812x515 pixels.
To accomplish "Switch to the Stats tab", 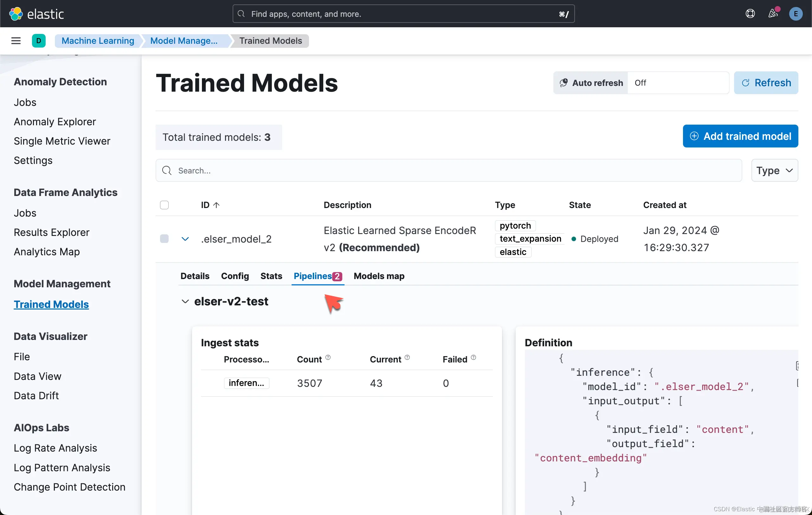I will 271,276.
